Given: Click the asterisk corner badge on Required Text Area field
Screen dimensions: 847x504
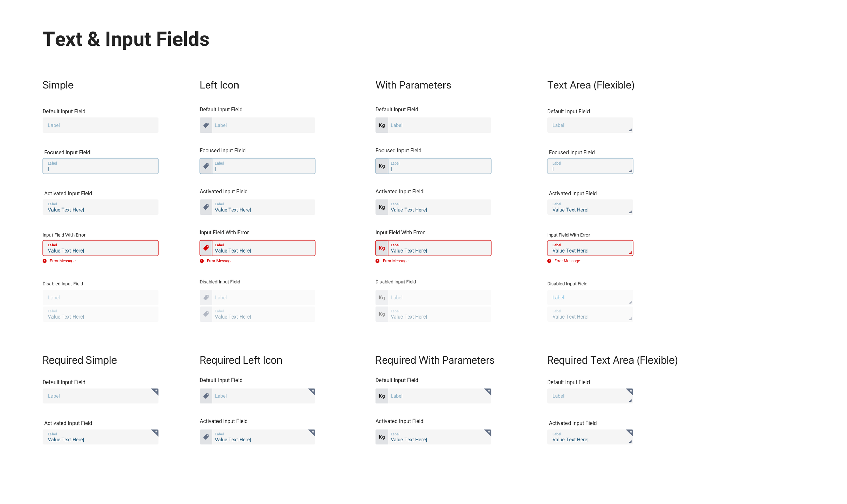Looking at the screenshot, I should pyautogui.click(x=630, y=391).
